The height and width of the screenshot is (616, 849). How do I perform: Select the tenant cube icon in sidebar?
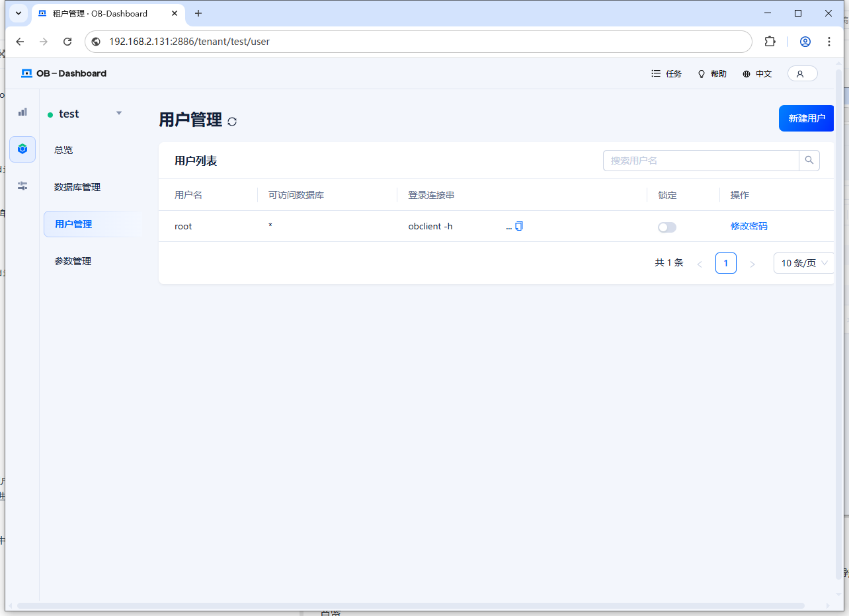[x=22, y=149]
